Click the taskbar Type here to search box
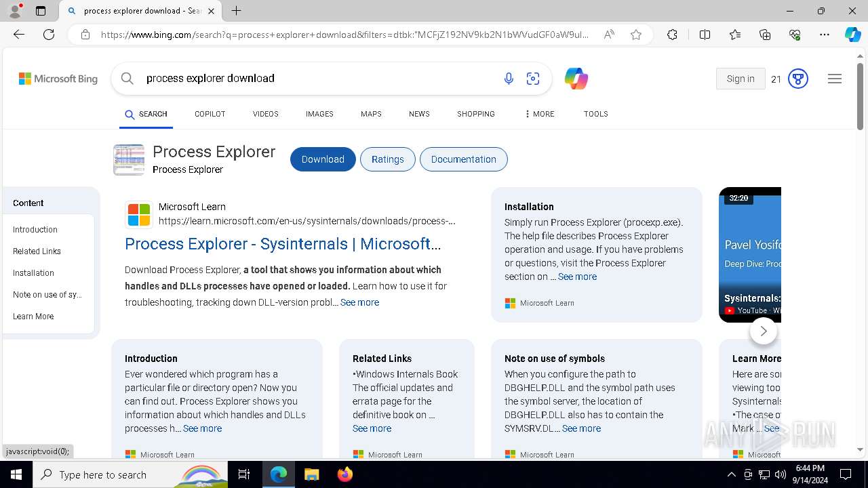Image resolution: width=868 pixels, height=488 pixels. (x=131, y=474)
